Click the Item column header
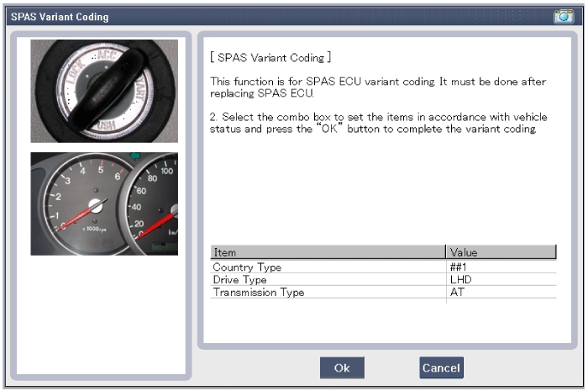Viewport: 588px width, 391px height. 328,252
